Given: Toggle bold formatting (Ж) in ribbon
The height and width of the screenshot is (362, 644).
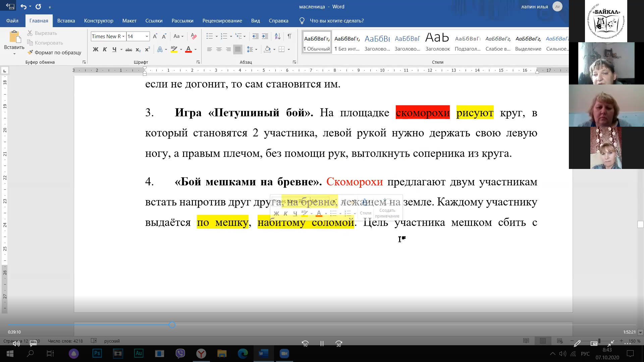Looking at the screenshot, I should click(96, 49).
